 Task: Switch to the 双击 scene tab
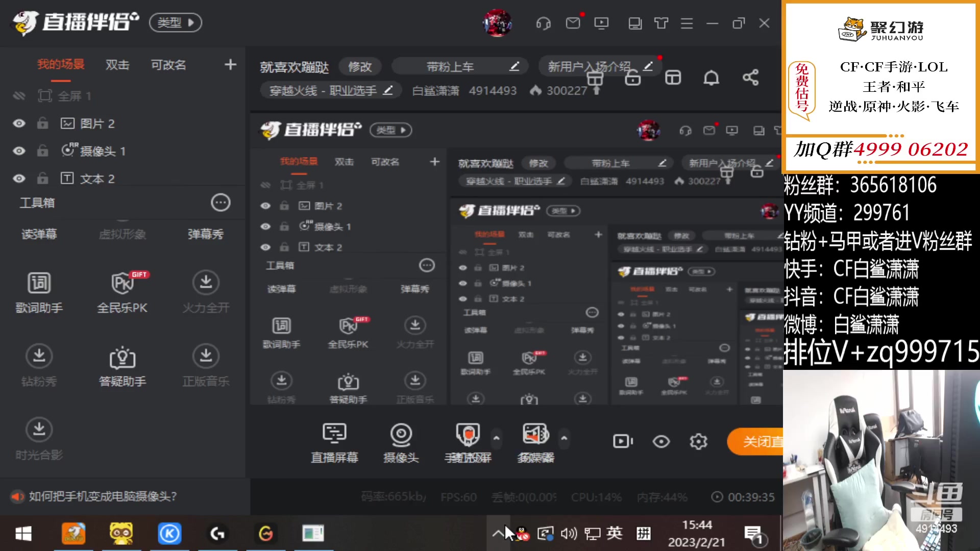(117, 65)
